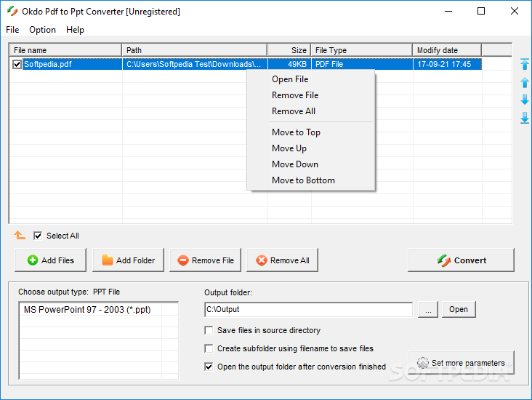Toggle the Softpedia.pdf row checkbox
This screenshot has height=400, width=532.
coord(17,64)
